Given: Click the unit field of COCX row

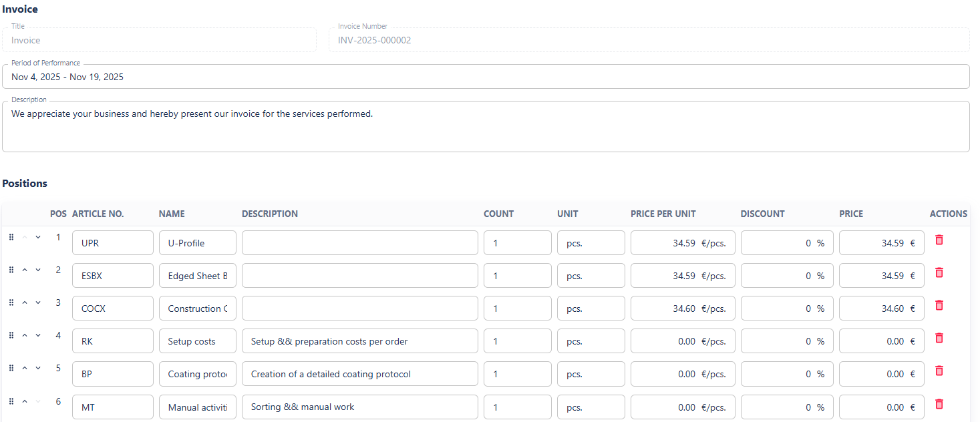Looking at the screenshot, I should point(591,308).
